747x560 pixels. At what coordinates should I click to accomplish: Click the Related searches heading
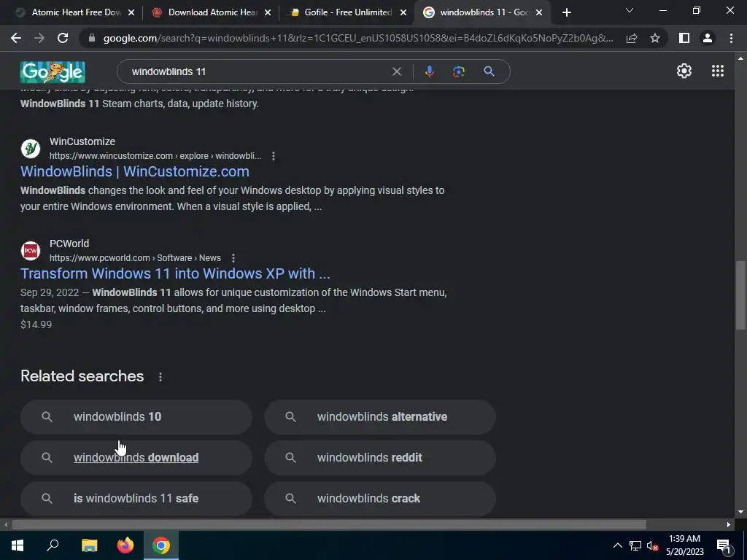tap(82, 376)
